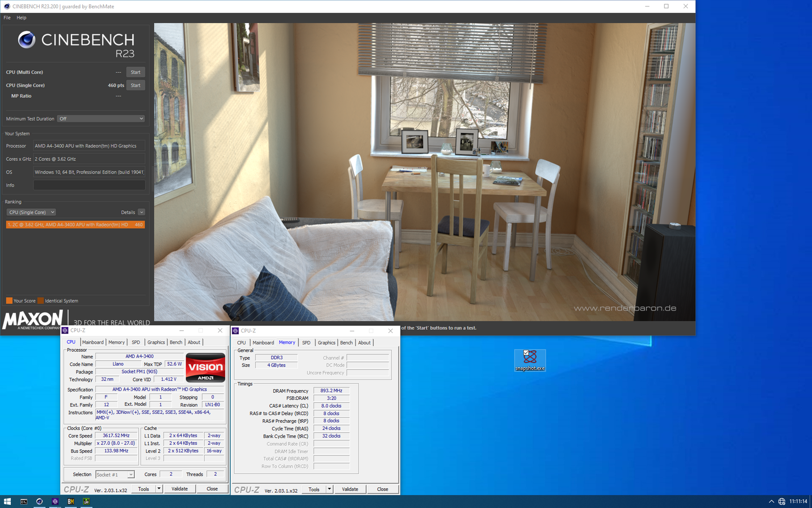Click the DRAM Frequency value 893.2 MHz
The width and height of the screenshot is (812, 508).
331,391
